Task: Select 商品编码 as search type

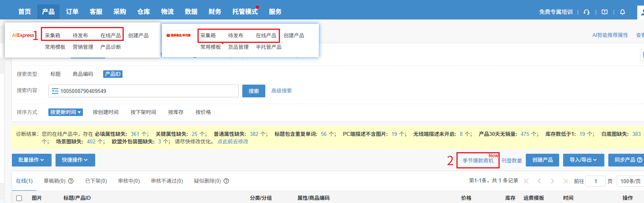Action: click(x=82, y=74)
